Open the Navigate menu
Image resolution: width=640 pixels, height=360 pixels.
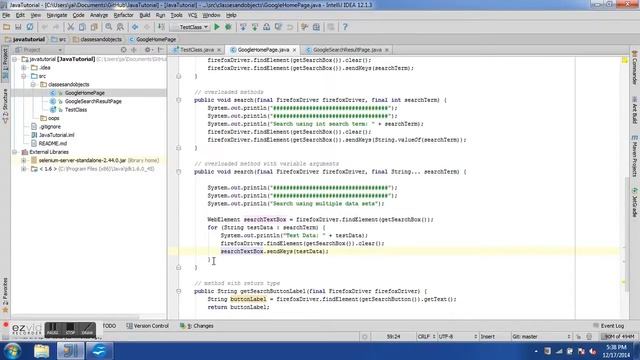(x=57, y=15)
